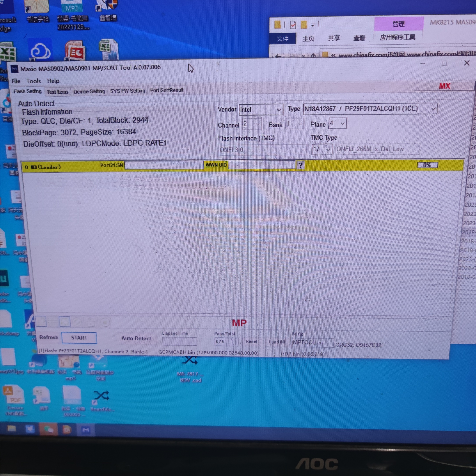The height and width of the screenshot is (476, 476).
Task: Switch to the Device Setting tab
Action: click(x=89, y=91)
